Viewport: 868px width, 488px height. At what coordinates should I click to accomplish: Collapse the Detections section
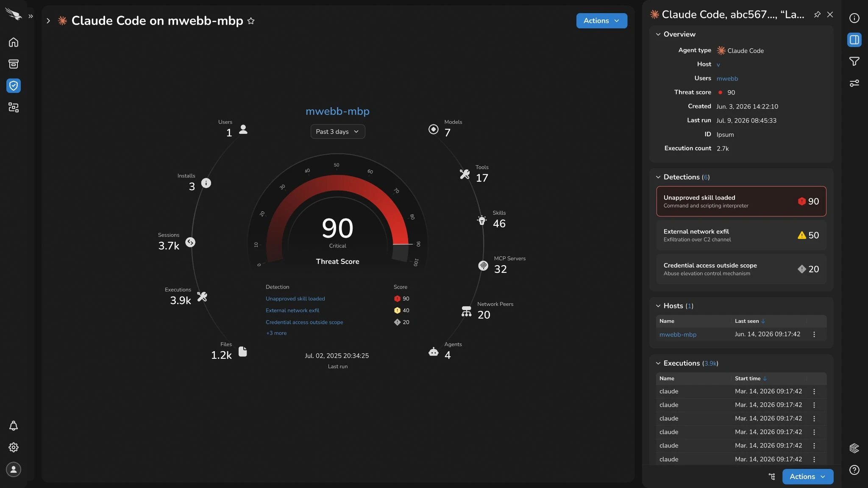pos(658,177)
